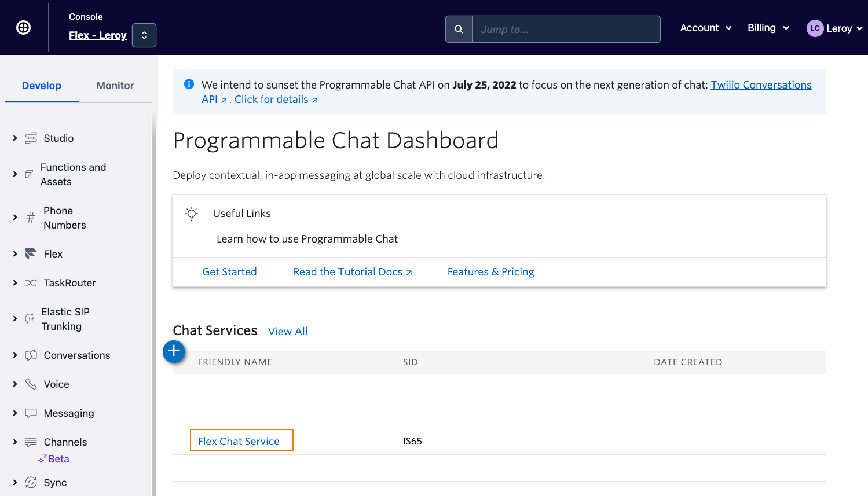Switch to the Develop tab

(x=42, y=86)
